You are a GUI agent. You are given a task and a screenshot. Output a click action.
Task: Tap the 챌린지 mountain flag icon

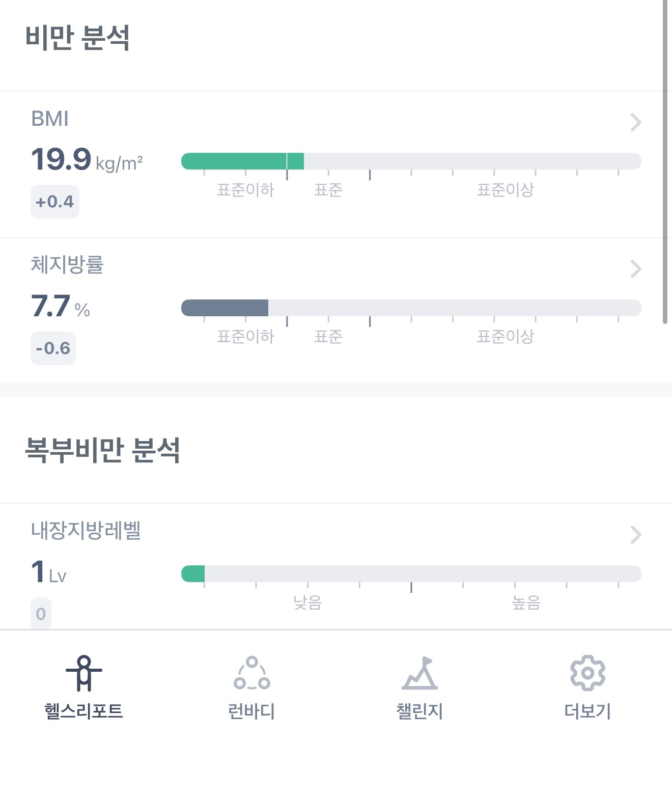(x=419, y=673)
